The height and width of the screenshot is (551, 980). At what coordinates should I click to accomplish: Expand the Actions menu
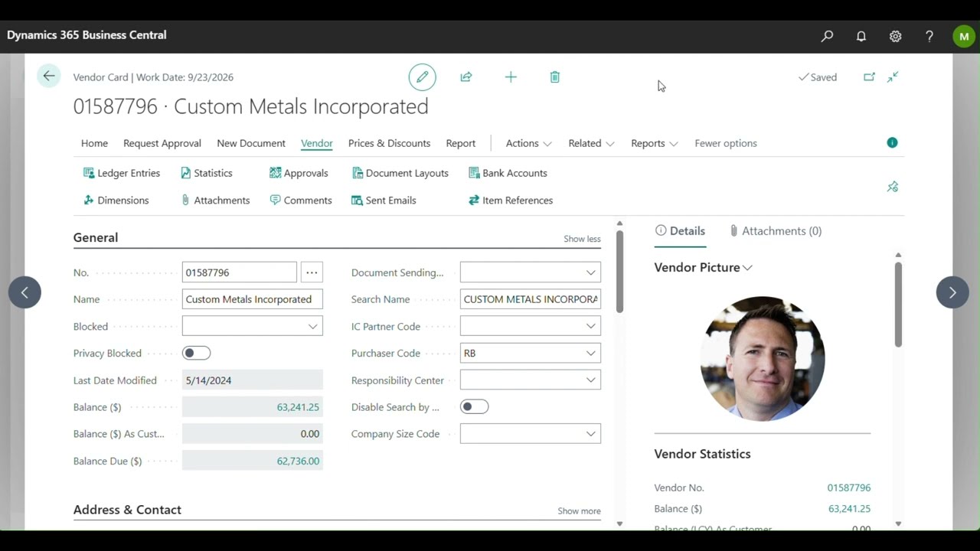(x=528, y=143)
